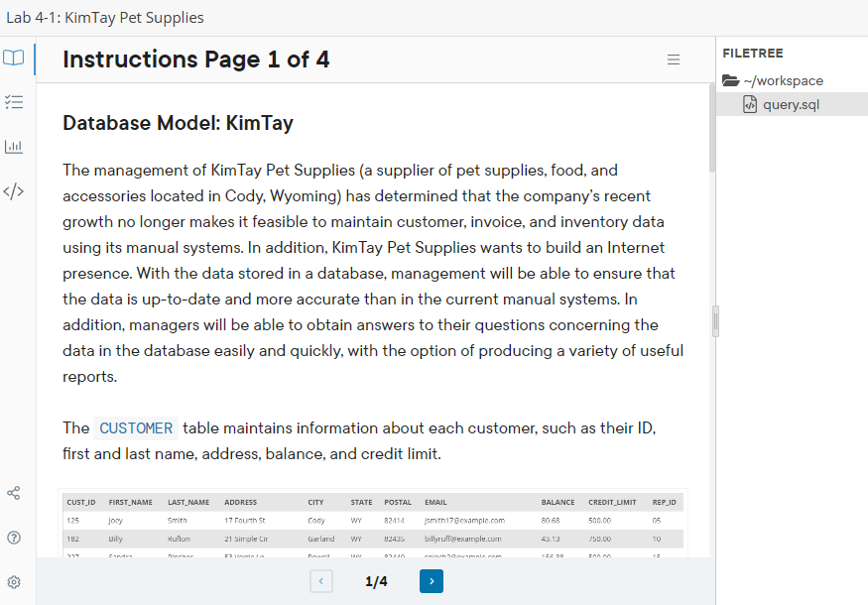Click the Instructions Page 1 of 4 title
Image resolution: width=868 pixels, height=605 pixels.
pos(196,60)
